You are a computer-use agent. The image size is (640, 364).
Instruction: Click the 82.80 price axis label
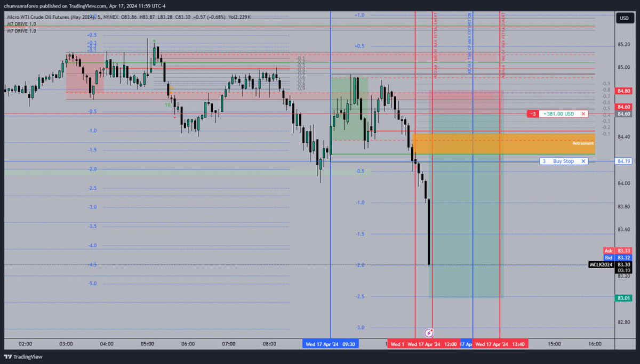[x=623, y=322]
